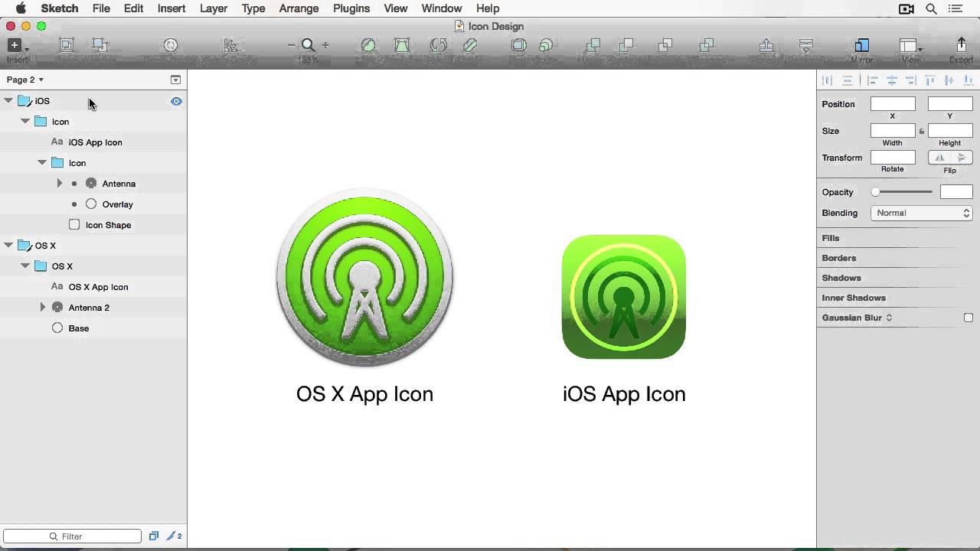Open the Apple menu
The width and height of the screenshot is (980, 551).
tap(21, 8)
